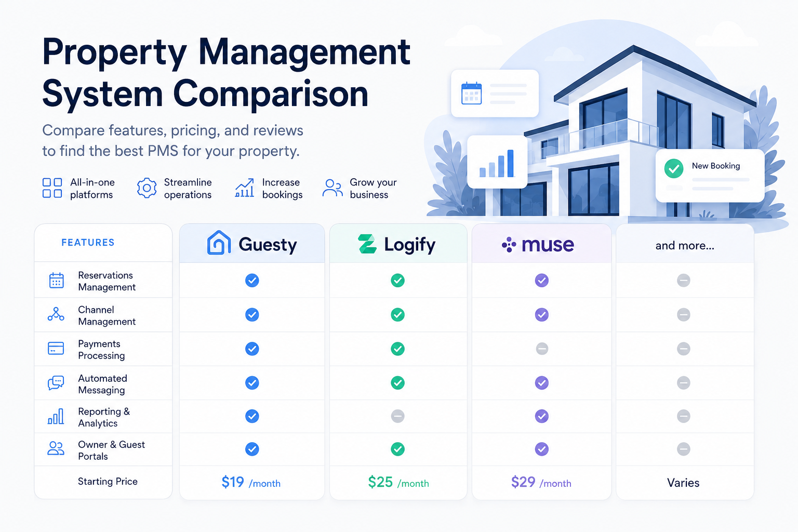Click the FEATURES column heading
Image resolution: width=798 pixels, height=532 pixels.
88,243
